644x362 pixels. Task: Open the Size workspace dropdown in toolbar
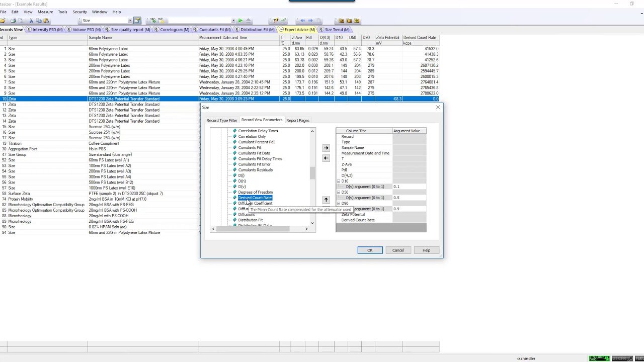[x=130, y=21]
